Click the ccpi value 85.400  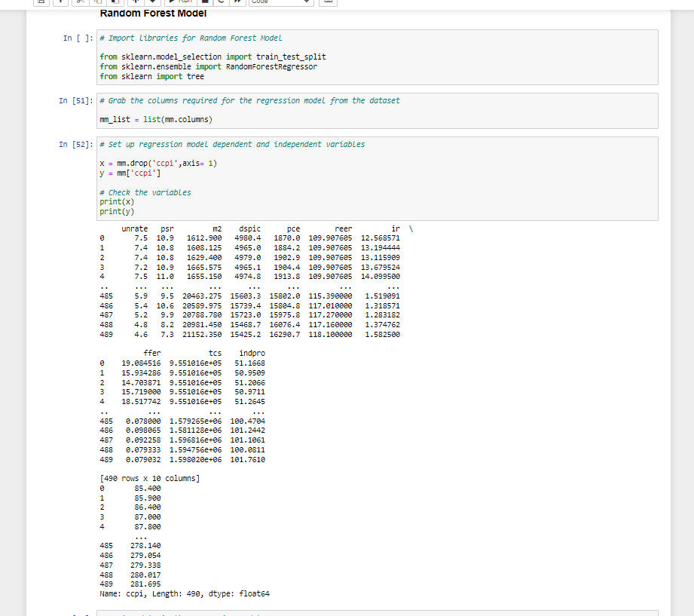click(148, 489)
